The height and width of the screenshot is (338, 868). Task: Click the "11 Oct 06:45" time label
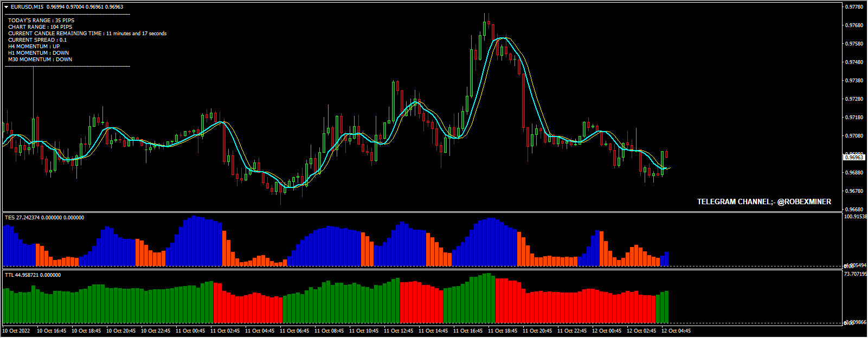tap(294, 331)
